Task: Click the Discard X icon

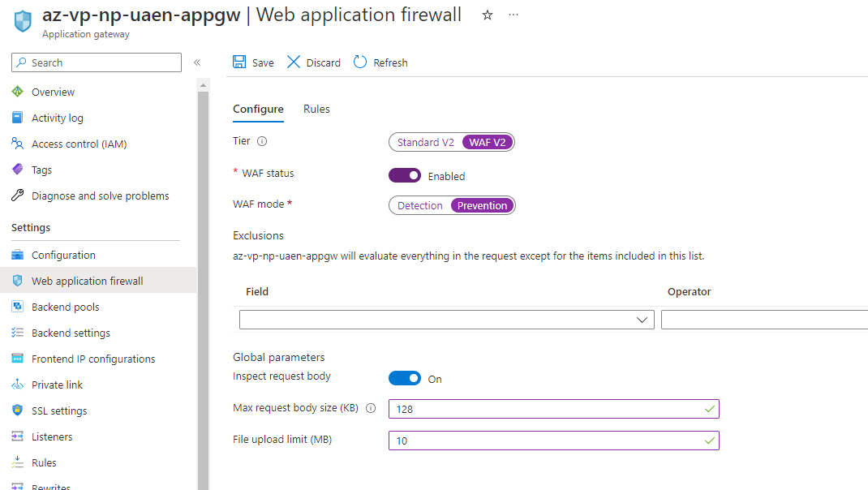Action: pos(294,62)
